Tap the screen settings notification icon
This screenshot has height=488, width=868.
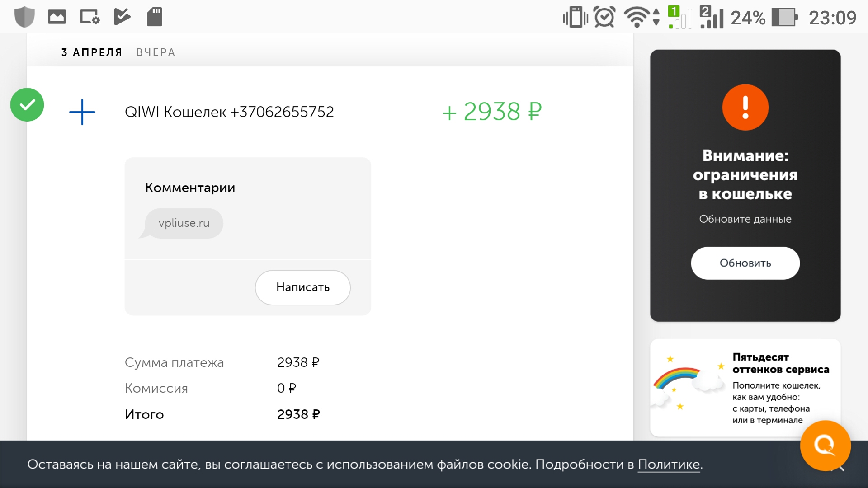coord(90,17)
